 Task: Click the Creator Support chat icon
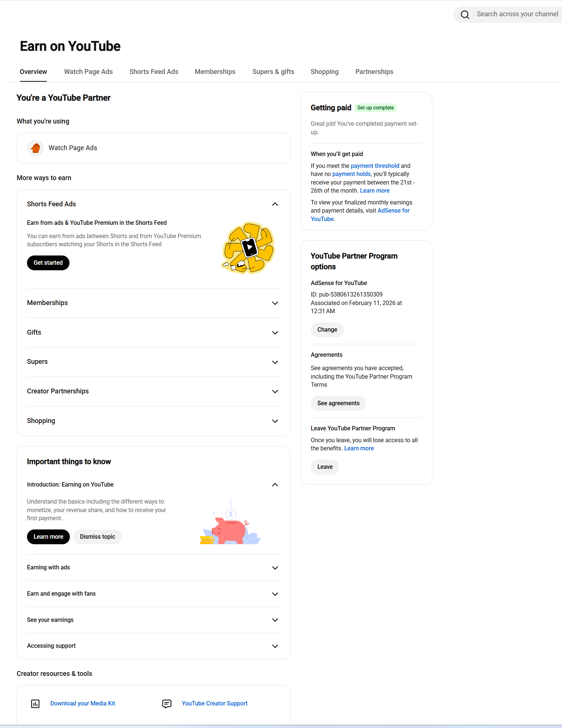pos(167,704)
